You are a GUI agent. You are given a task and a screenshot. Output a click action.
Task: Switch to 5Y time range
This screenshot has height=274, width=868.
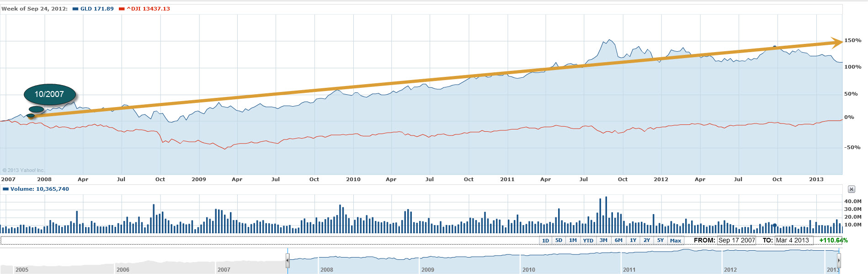(x=660, y=240)
